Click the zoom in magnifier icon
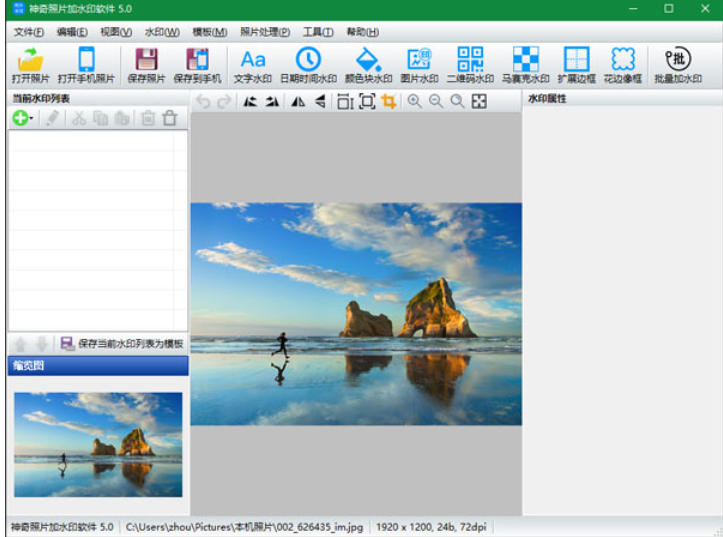723x537 pixels. coord(414,101)
